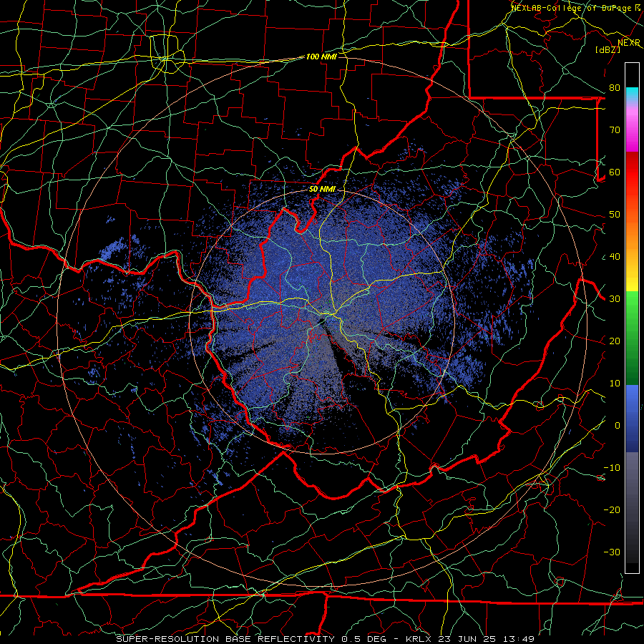Click the cyan top band of the color bar

click(632, 94)
